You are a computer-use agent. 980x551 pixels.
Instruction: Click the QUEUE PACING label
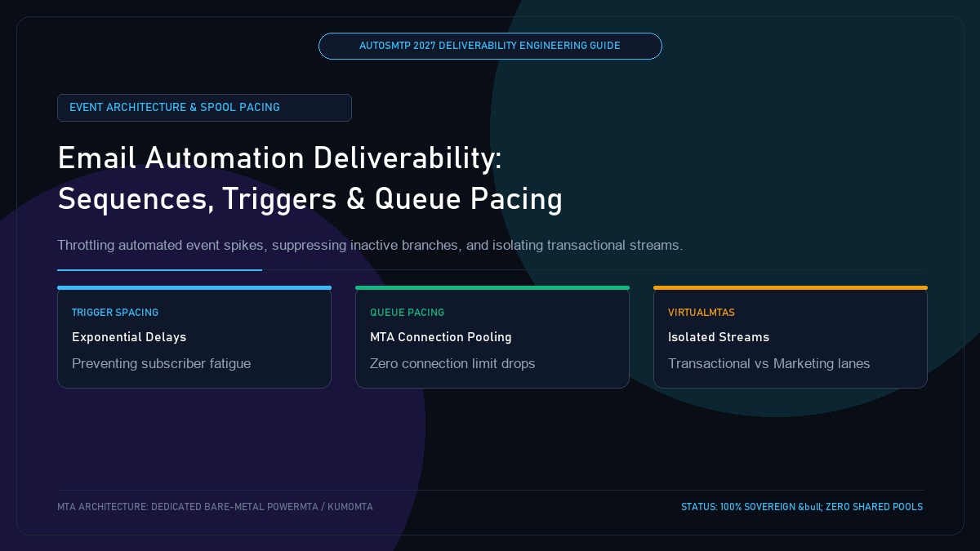pyautogui.click(x=407, y=313)
